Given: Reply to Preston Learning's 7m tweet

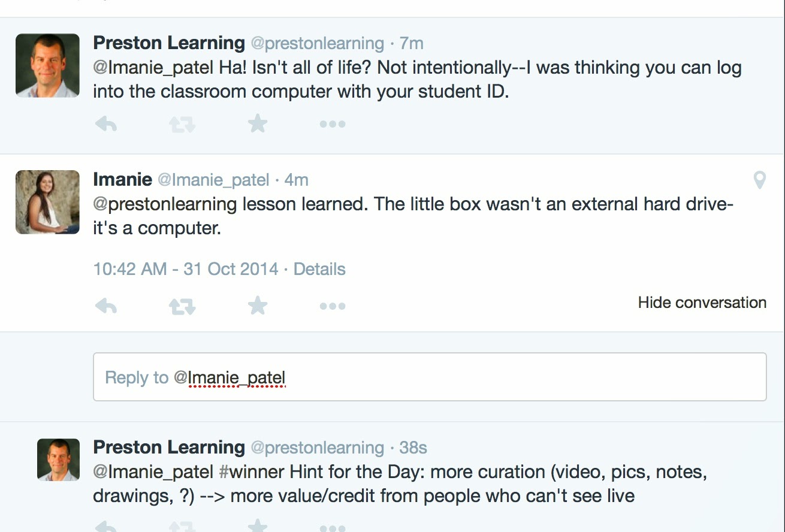Looking at the screenshot, I should pyautogui.click(x=106, y=124).
